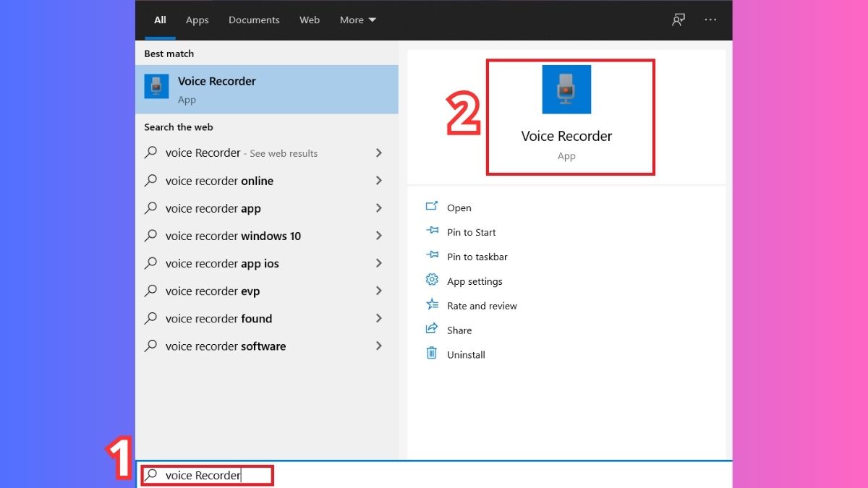Click the 'voice recorder app ios' suggestion text
This screenshot has height=488, width=868.
pyautogui.click(x=222, y=263)
